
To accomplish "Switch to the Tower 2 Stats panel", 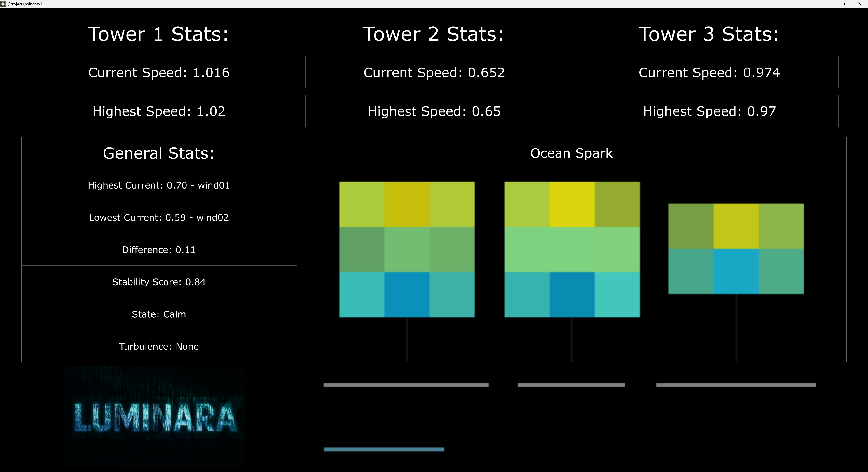I will (434, 34).
